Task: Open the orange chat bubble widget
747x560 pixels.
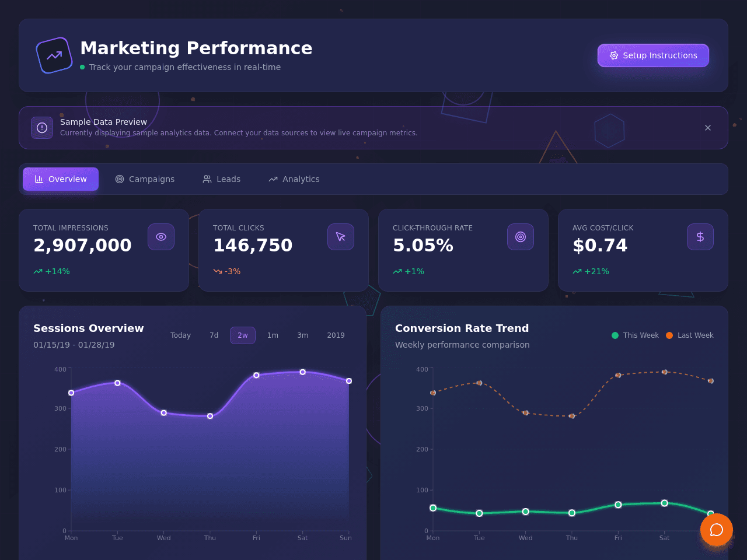Action: point(717,530)
